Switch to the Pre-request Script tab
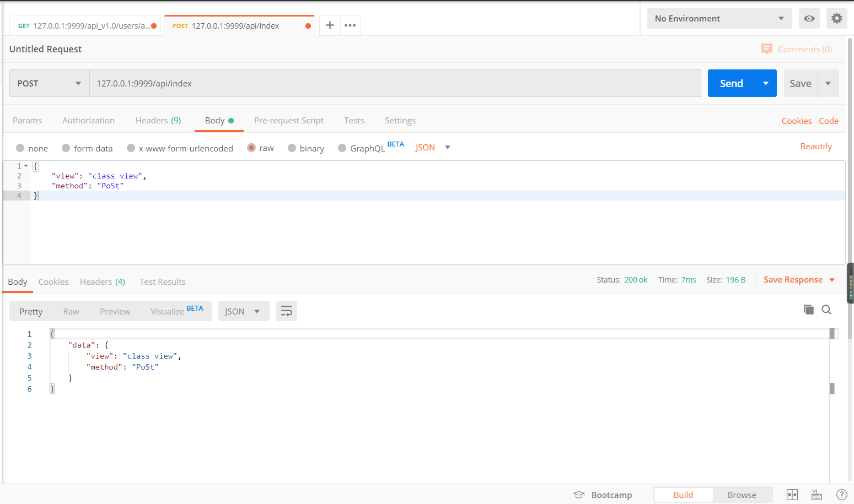The height and width of the screenshot is (504, 854). click(288, 120)
